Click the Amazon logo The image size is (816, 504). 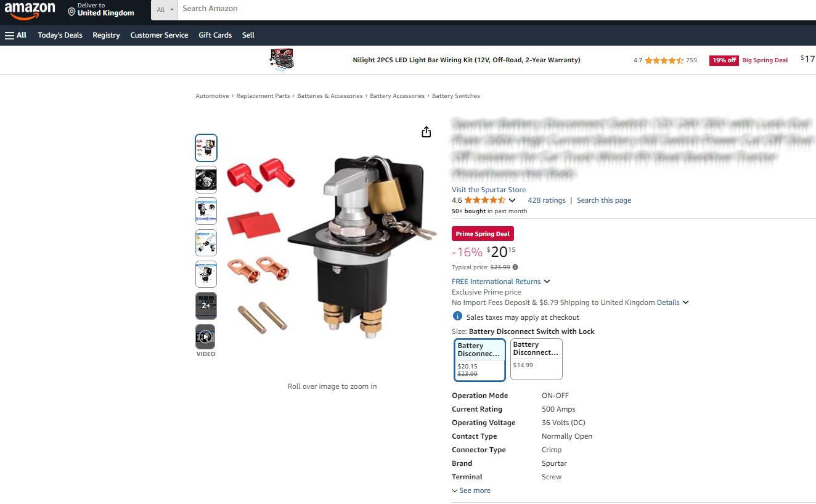coord(30,10)
